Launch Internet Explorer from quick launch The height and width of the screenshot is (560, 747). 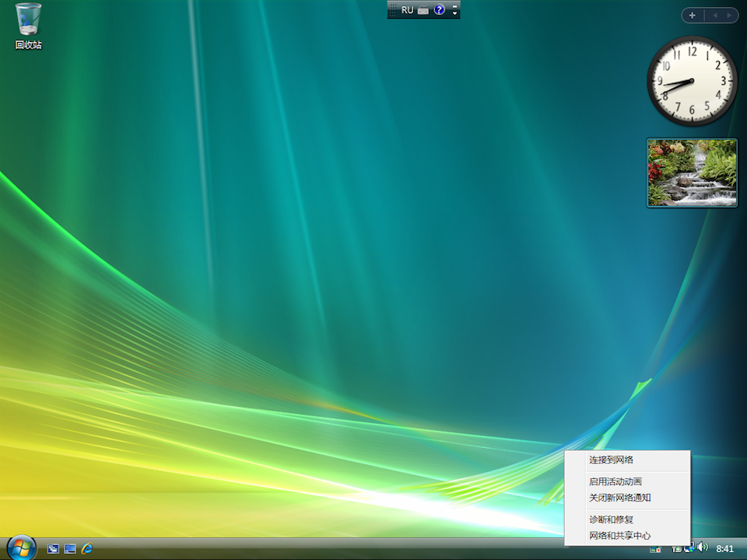tap(87, 548)
